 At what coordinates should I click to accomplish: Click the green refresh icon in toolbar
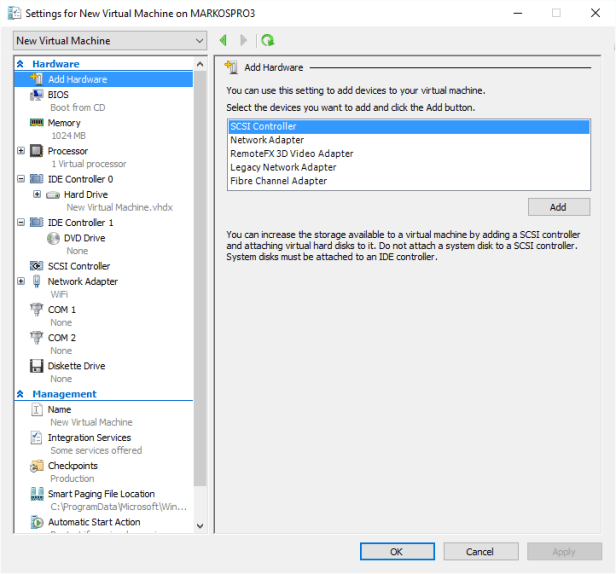pyautogui.click(x=267, y=41)
